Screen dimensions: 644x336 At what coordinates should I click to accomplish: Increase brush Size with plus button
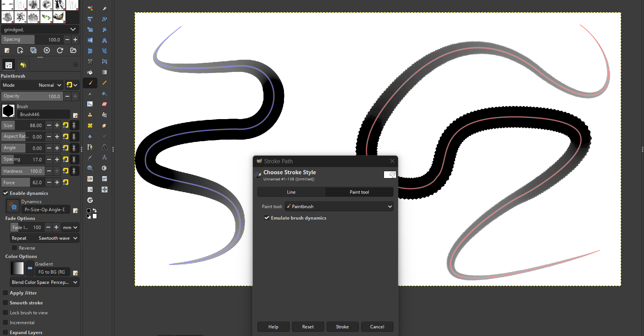point(57,125)
